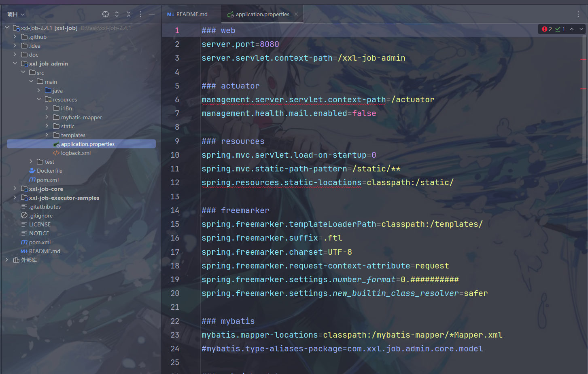Screen dimensions: 588x374
Task: Expand the i18n folder
Action: click(47, 108)
